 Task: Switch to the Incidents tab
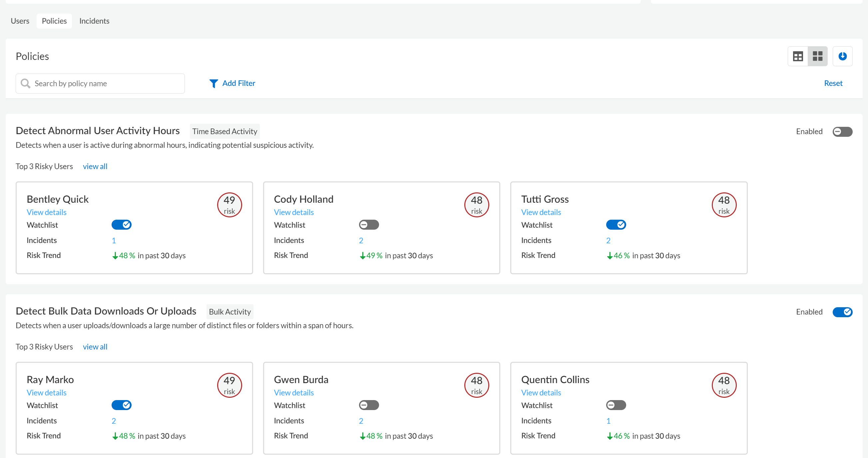tap(94, 21)
